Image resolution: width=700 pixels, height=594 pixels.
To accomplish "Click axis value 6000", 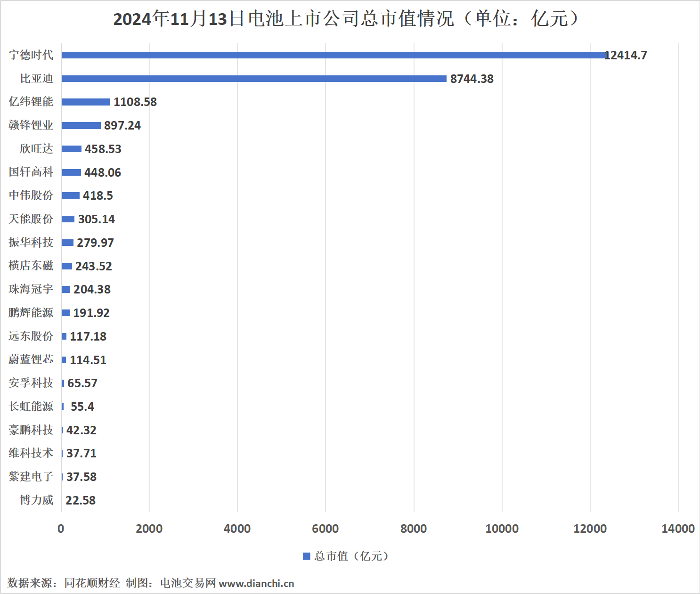I will tap(326, 529).
